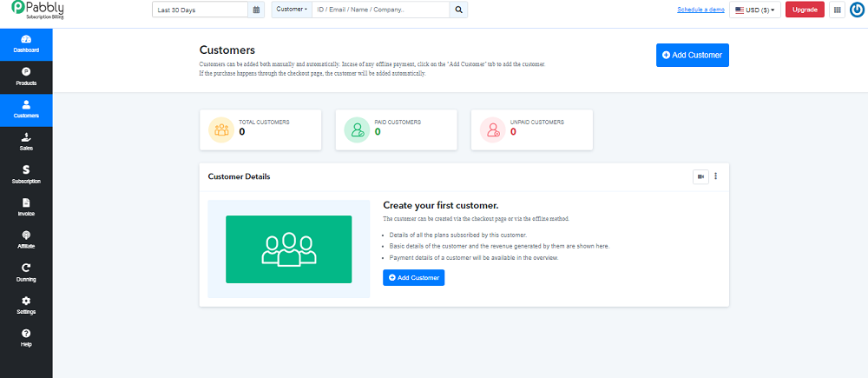The image size is (868, 378).
Task: Click the red Upgrade button
Action: coord(805,10)
